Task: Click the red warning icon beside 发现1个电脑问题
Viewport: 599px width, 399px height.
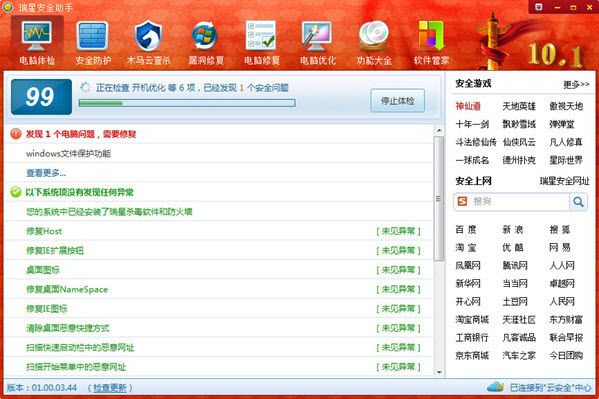Action: [16, 134]
